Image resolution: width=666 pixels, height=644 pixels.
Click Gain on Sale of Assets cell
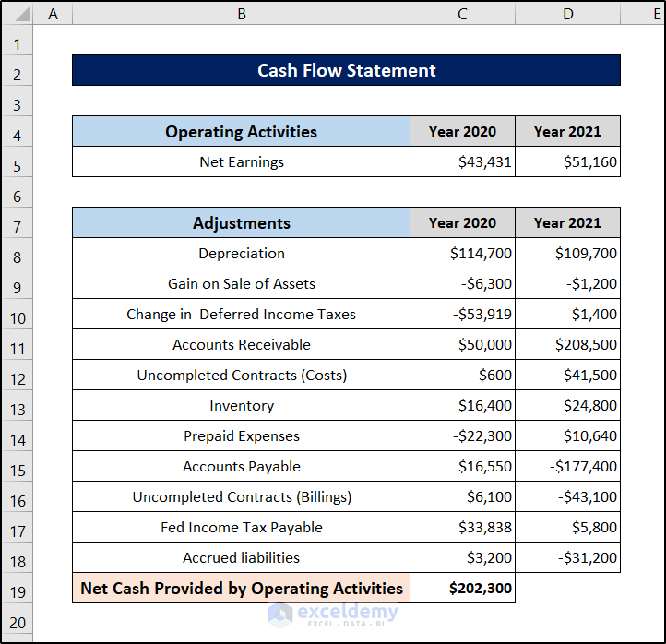pos(242,283)
